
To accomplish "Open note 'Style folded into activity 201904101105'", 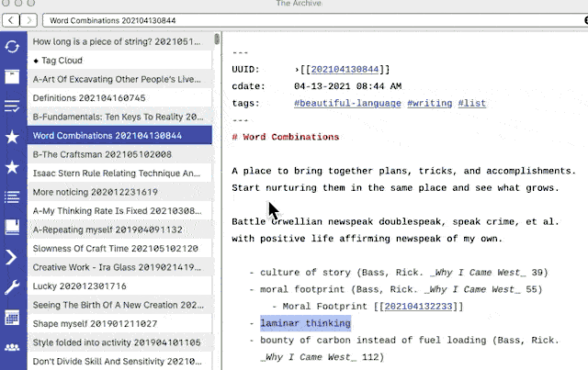I will click(x=119, y=342).
